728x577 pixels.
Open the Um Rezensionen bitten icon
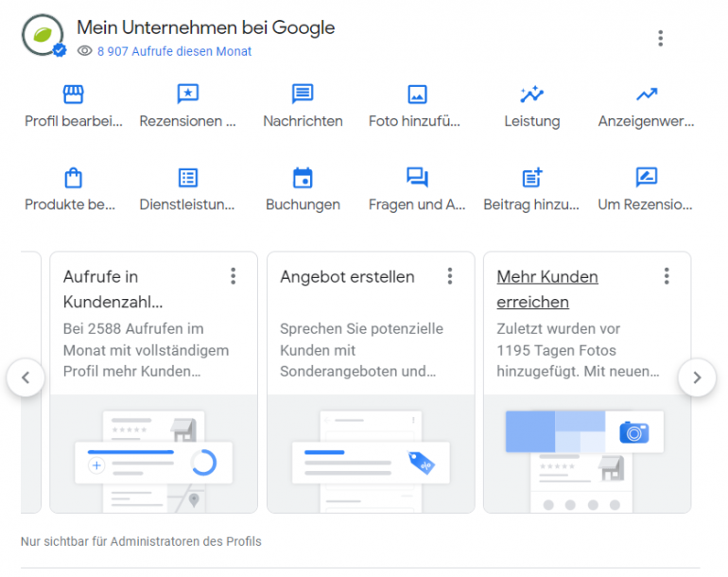[x=647, y=178]
